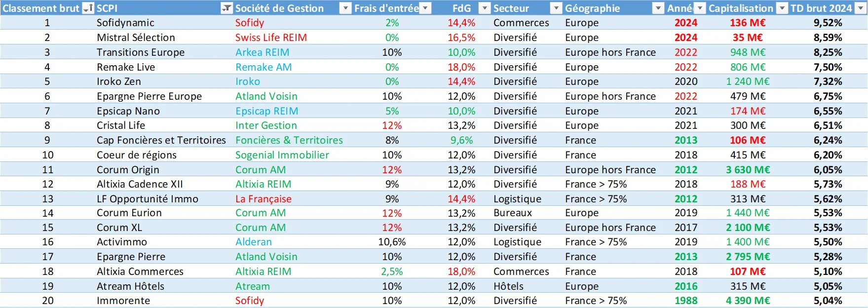Screen dimensions: 868x308
Task: Select the 9,52% TD brut cell
Action: tap(828, 23)
